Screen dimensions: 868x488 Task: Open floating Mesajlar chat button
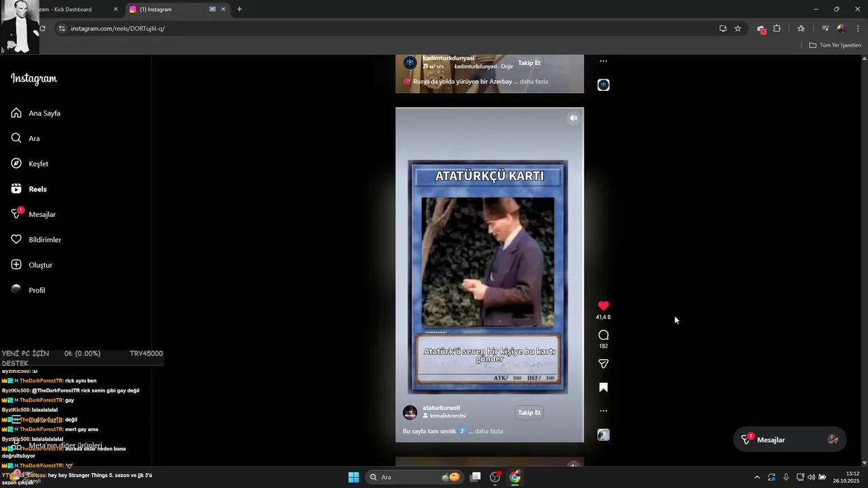789,439
